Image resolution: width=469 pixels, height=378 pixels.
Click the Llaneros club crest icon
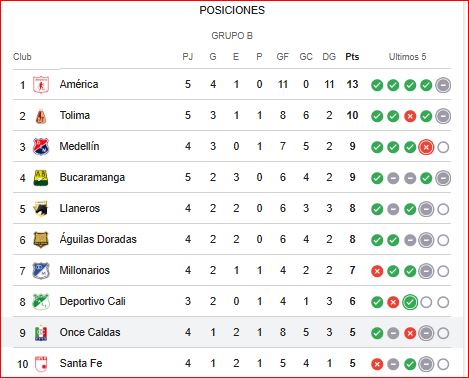coord(41,209)
